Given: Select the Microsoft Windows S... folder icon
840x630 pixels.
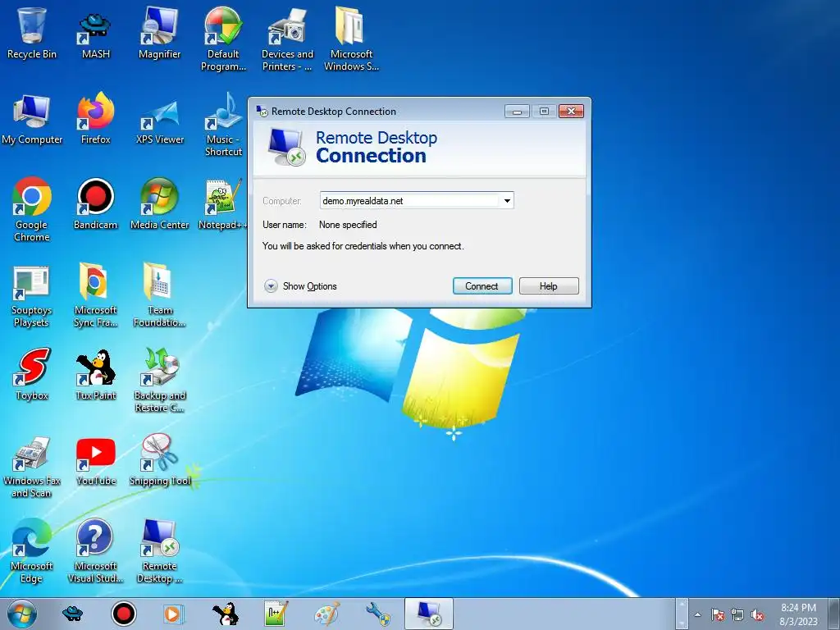Looking at the screenshot, I should tap(351, 39).
